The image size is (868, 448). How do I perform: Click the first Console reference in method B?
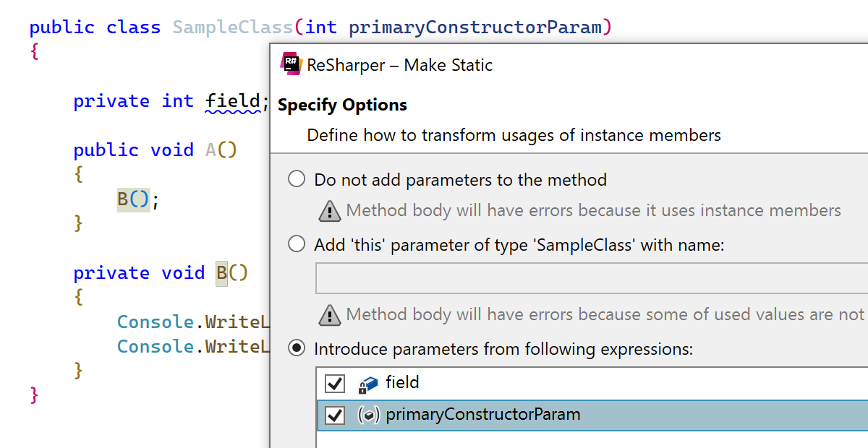pos(156,322)
